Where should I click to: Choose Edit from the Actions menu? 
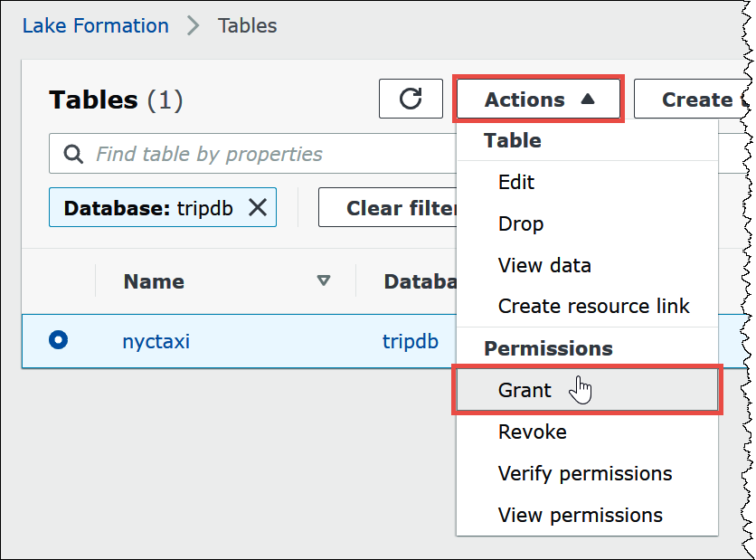[x=516, y=182]
